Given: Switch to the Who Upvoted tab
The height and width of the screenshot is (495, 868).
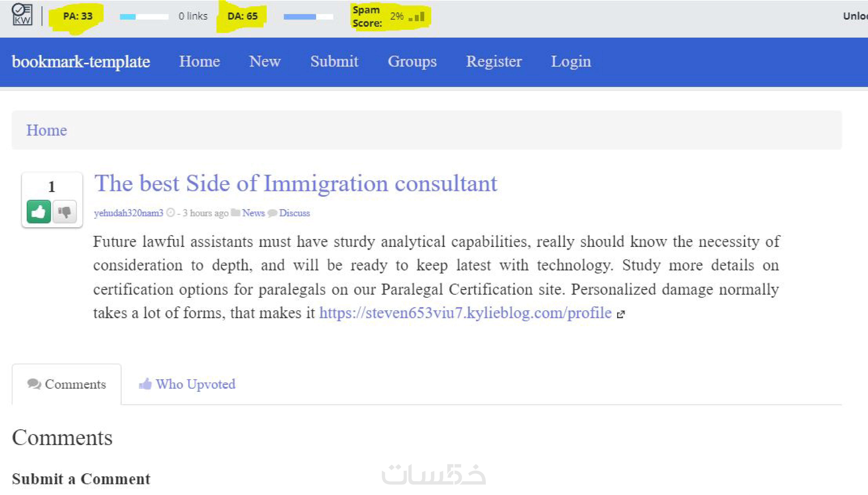Looking at the screenshot, I should (x=187, y=384).
